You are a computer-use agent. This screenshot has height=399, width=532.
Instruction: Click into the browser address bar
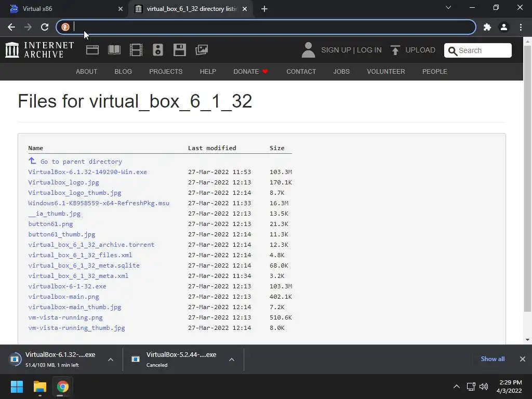click(x=266, y=27)
